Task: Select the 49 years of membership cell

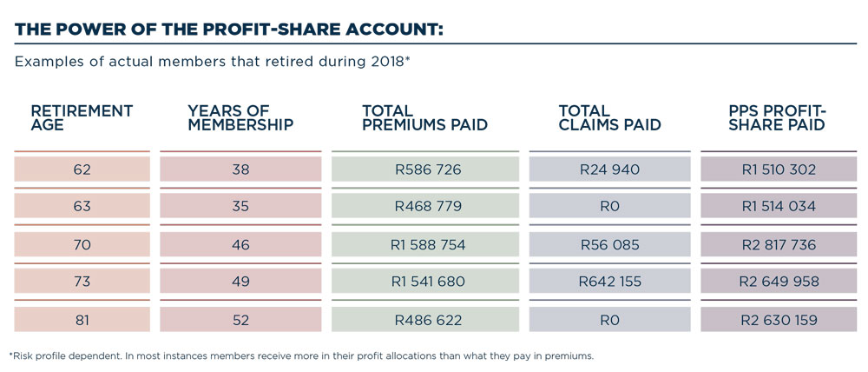Action: pyautogui.click(x=240, y=282)
